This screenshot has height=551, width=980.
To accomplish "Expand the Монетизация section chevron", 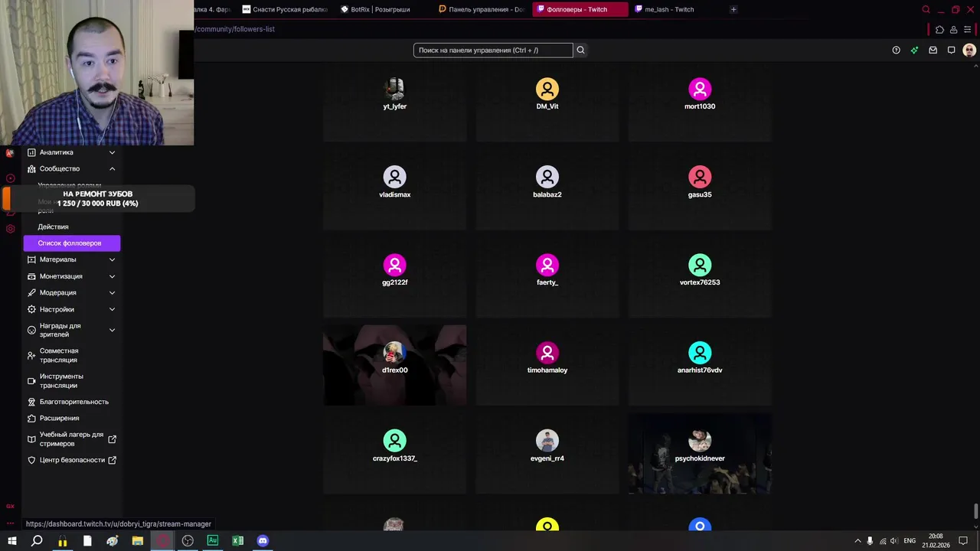I will click(x=112, y=276).
